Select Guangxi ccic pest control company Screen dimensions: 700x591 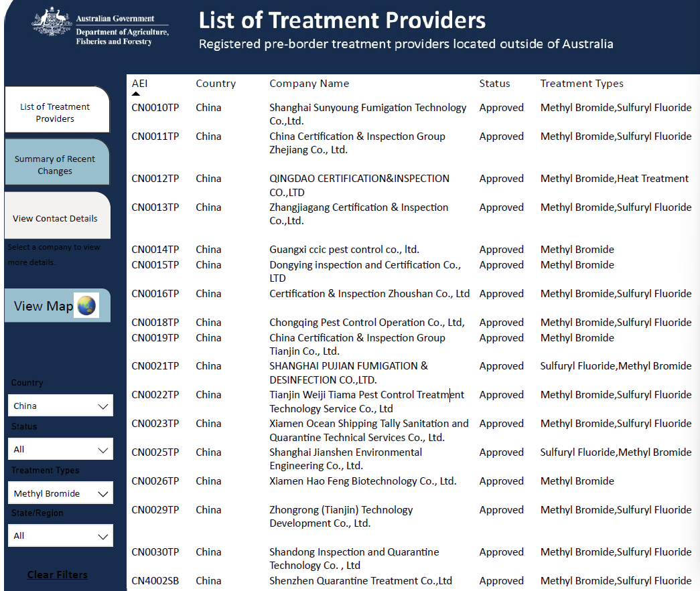[x=344, y=250]
